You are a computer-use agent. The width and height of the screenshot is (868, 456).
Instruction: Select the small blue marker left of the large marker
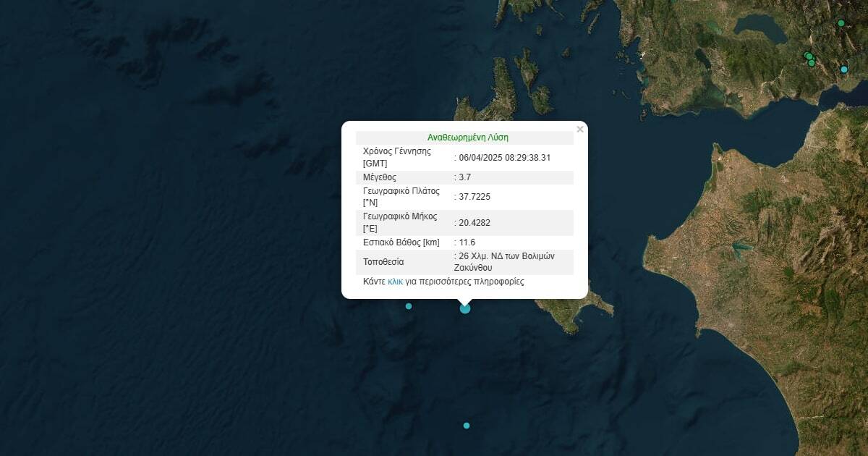tap(409, 306)
